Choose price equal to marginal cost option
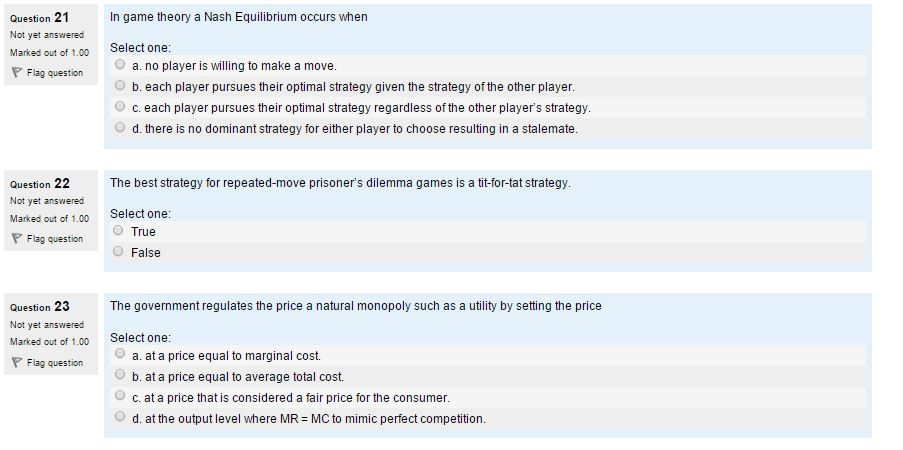 [x=120, y=353]
